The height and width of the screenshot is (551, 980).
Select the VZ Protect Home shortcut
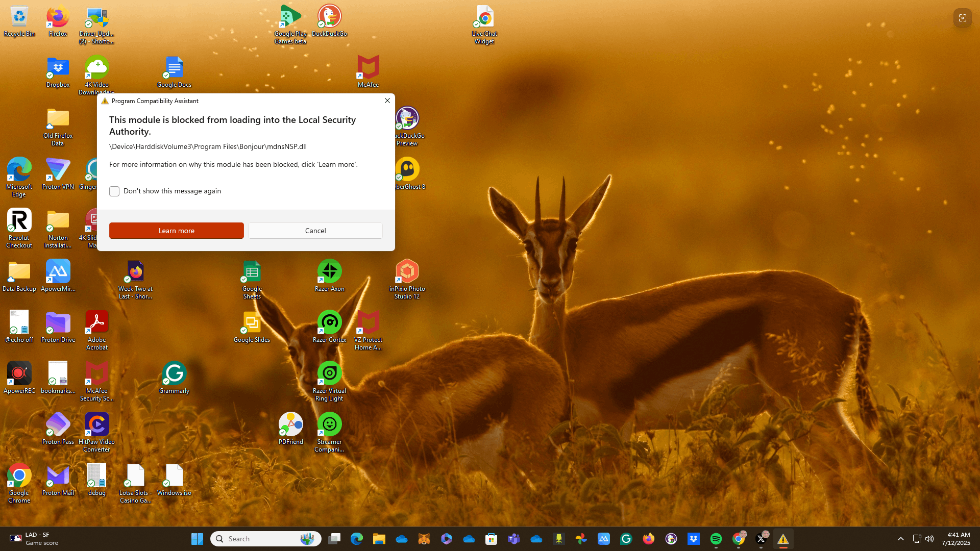pos(368,330)
